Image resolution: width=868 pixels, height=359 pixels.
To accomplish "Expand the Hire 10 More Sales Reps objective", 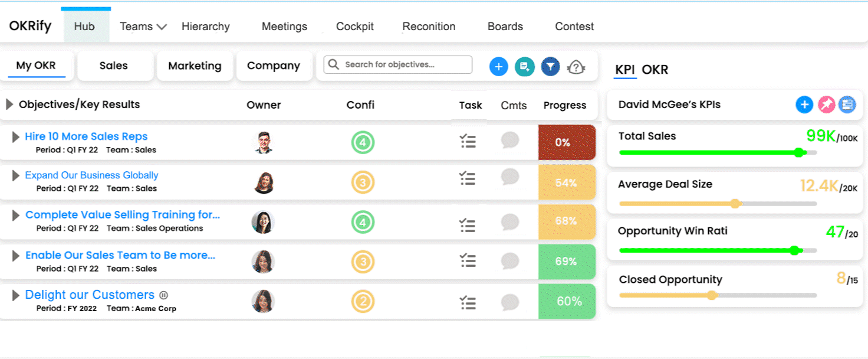I will [x=16, y=137].
